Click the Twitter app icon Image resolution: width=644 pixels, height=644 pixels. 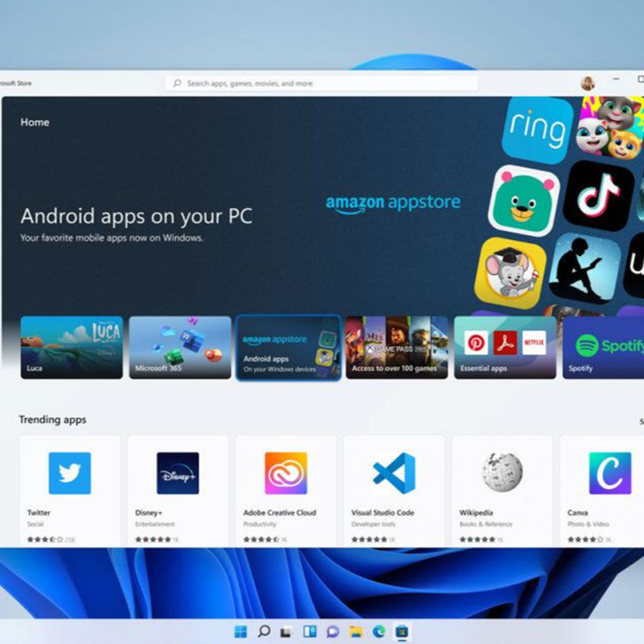coord(70,473)
